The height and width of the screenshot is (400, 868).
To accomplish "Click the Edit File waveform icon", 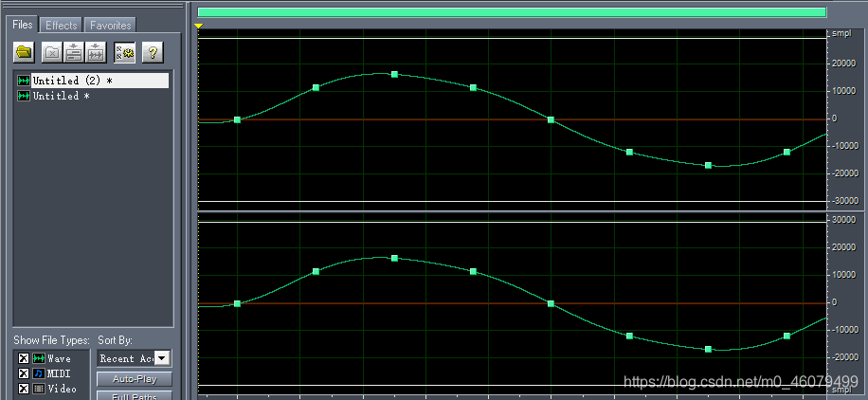I will click(97, 53).
